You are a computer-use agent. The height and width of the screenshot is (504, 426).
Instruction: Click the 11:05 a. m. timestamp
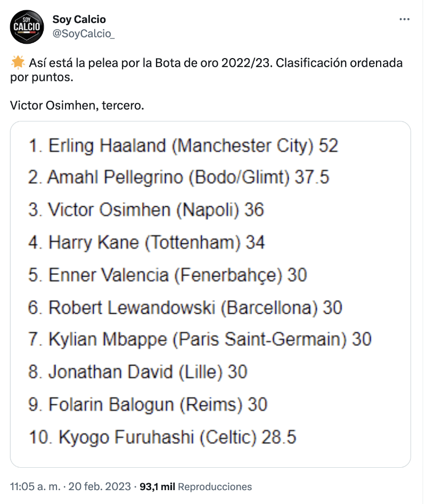(35, 486)
